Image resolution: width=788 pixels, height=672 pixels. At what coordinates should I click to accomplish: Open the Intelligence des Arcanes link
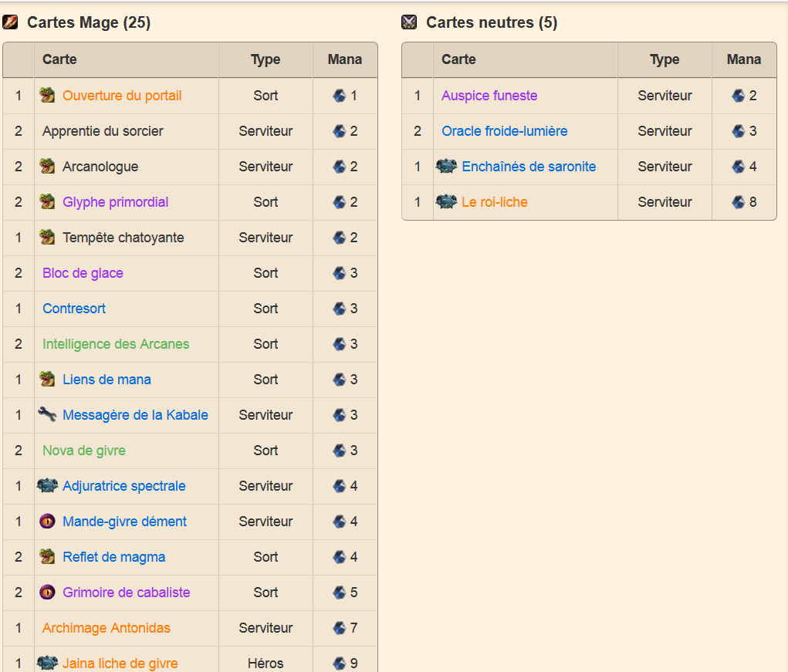pyautogui.click(x=116, y=344)
